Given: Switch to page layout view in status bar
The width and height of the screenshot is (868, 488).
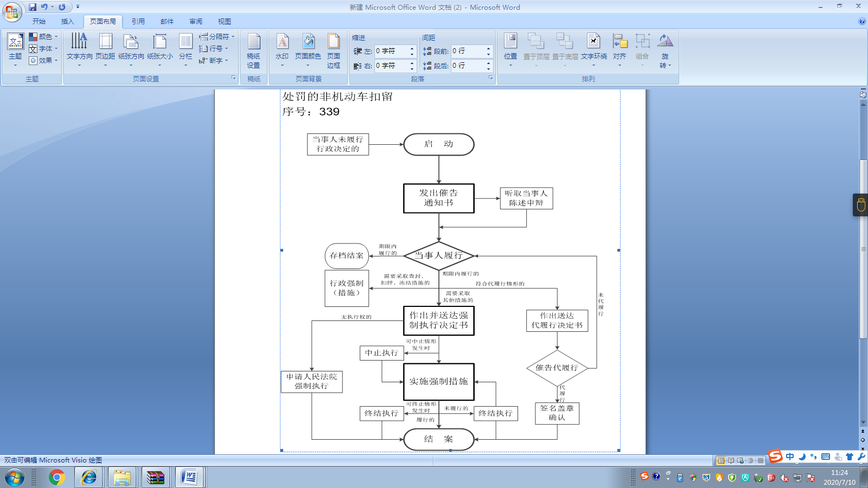Looking at the screenshot, I should [721, 460].
